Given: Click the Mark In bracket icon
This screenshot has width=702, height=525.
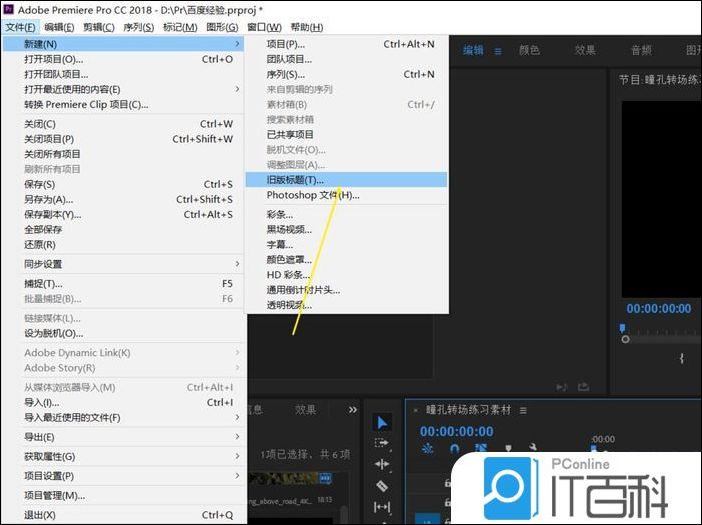Looking at the screenshot, I should tap(682, 357).
